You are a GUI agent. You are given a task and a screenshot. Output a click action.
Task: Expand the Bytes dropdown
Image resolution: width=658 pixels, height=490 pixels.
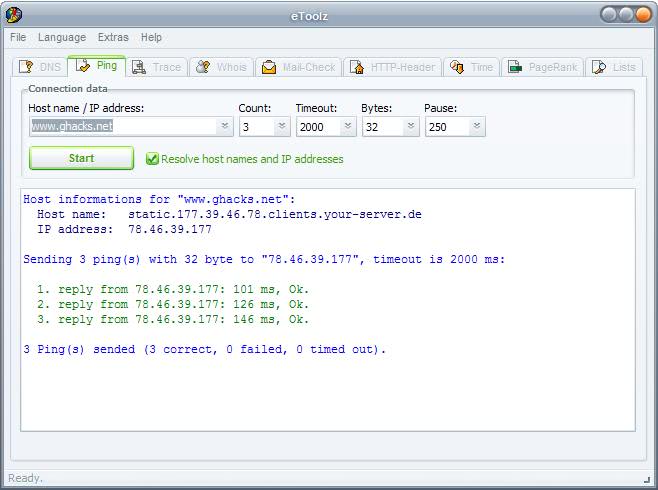pyautogui.click(x=411, y=127)
